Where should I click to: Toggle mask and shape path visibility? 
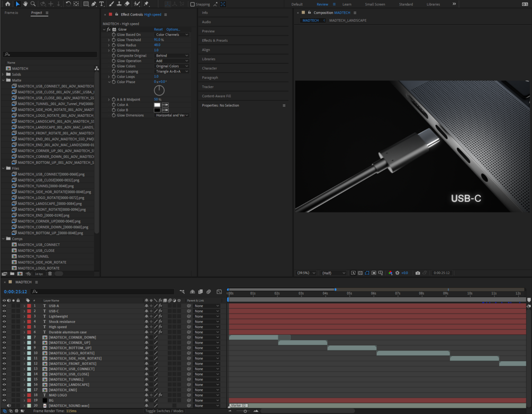(367, 273)
